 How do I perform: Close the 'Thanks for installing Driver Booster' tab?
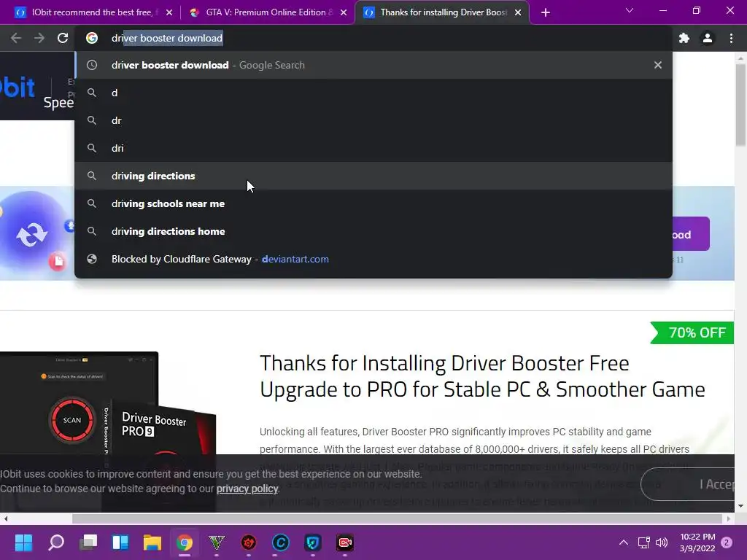518,13
